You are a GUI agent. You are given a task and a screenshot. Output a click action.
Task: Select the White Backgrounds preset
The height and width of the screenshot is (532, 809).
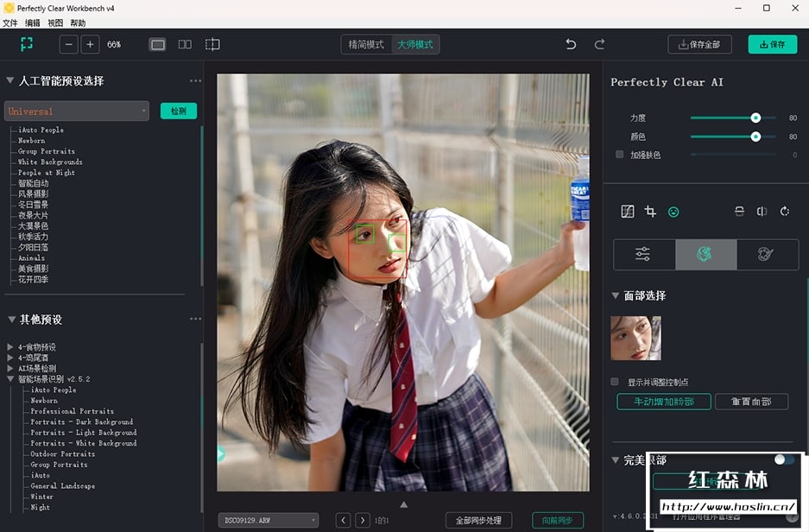[x=50, y=162]
